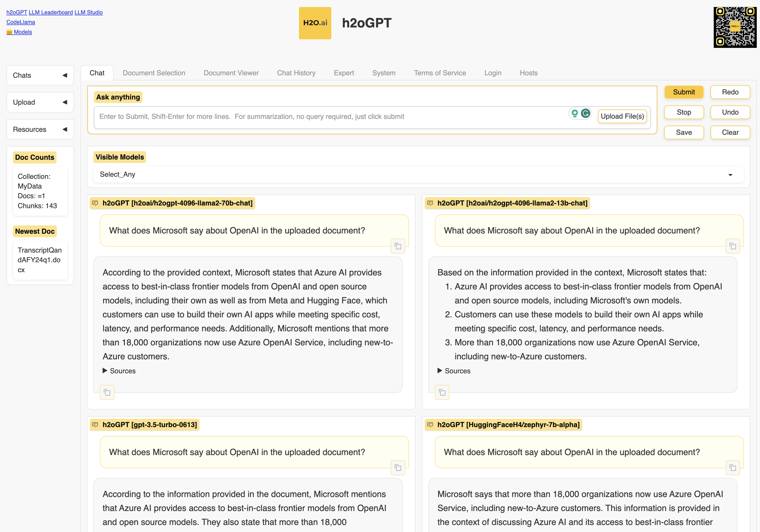760x532 pixels.
Task: Copy the gpt-3.5-turbo question message
Action: point(398,468)
